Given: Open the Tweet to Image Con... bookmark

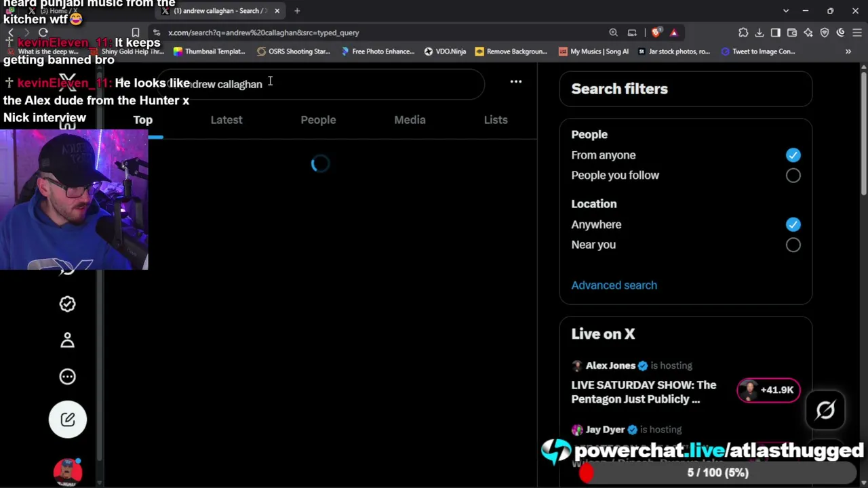Looking at the screenshot, I should tap(758, 52).
